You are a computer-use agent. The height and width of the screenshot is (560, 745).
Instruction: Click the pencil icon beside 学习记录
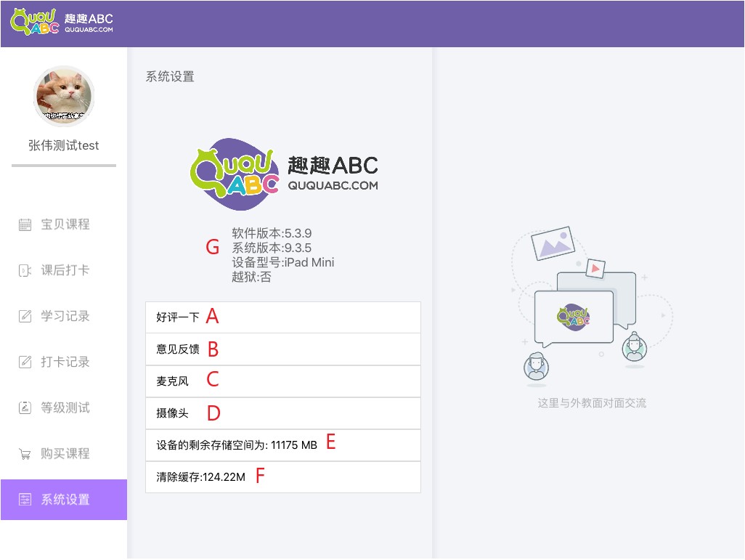pos(25,316)
